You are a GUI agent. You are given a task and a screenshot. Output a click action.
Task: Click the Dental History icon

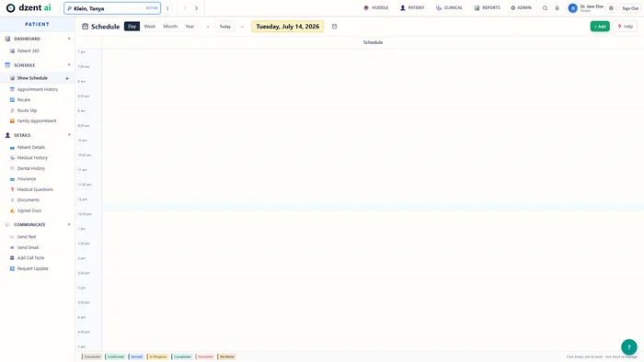[12, 168]
